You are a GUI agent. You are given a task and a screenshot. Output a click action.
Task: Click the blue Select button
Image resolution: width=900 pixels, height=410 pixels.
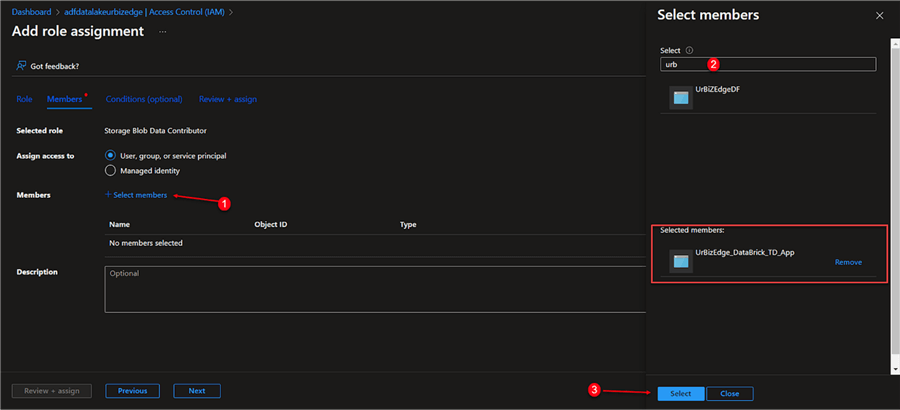(x=681, y=393)
